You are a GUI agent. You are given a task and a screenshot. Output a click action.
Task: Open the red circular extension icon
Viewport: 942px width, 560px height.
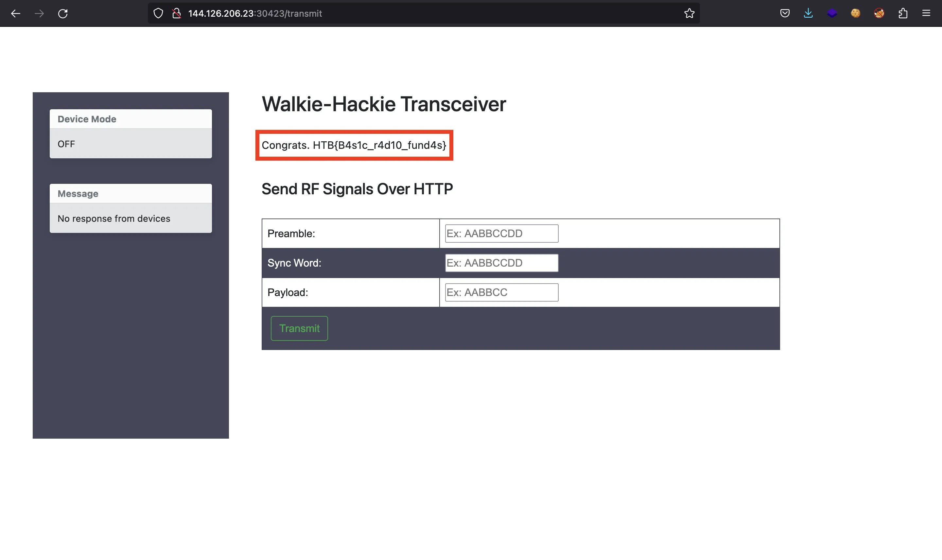879,14
